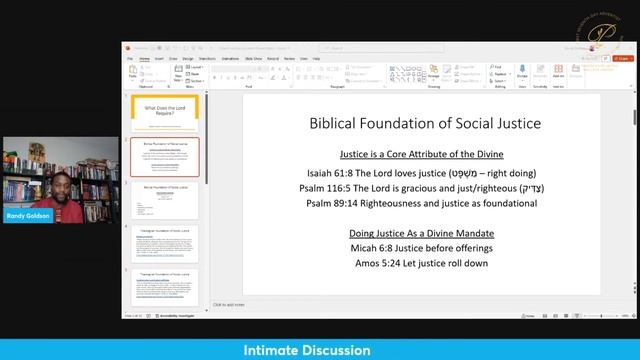Switch to Normal view in status bar

pyautogui.click(x=545, y=316)
